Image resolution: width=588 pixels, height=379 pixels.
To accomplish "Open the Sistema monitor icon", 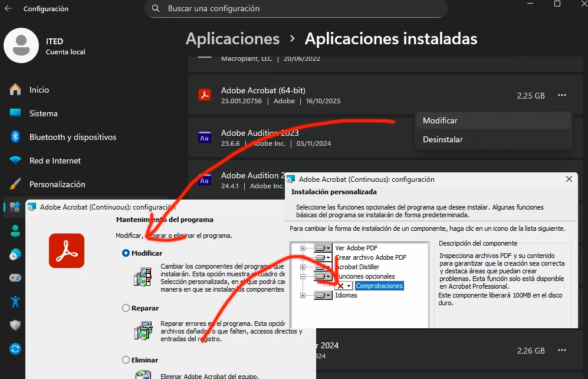I will (x=15, y=113).
